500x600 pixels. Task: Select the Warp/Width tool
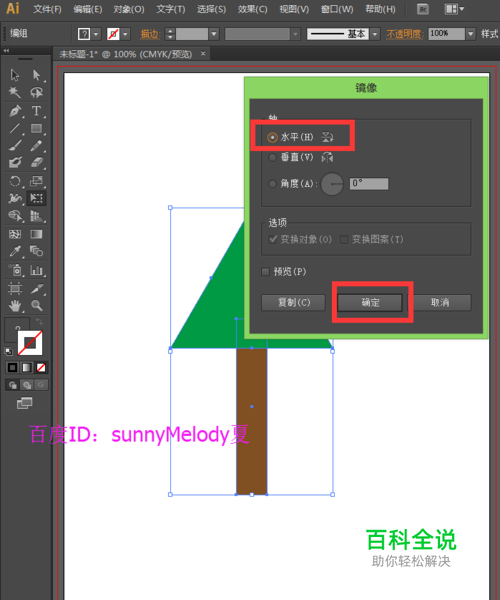[15, 198]
